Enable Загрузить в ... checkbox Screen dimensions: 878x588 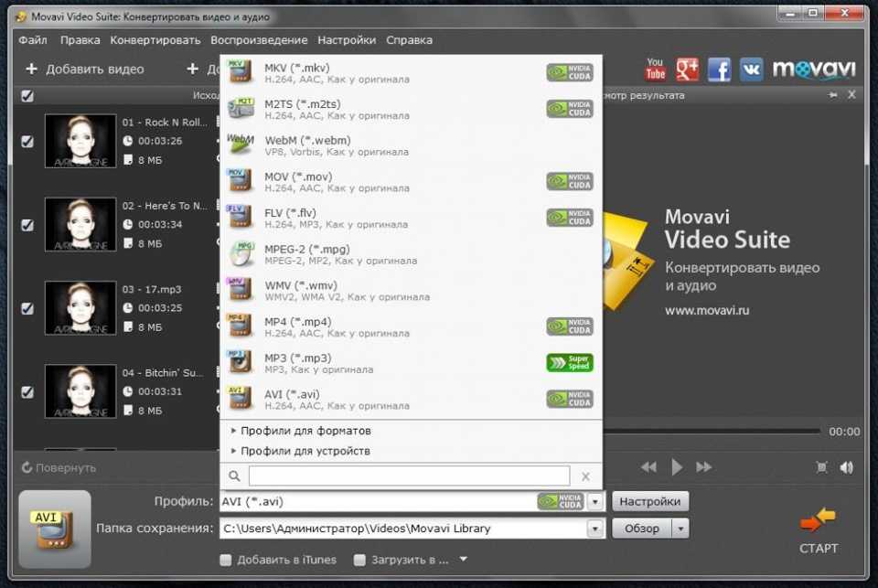[360, 560]
